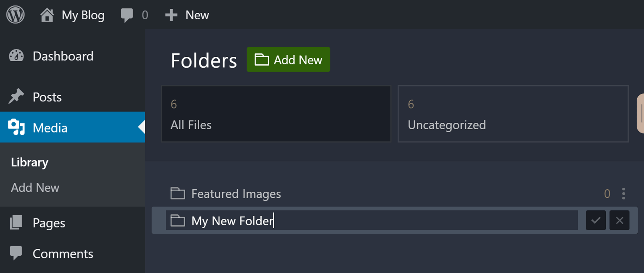This screenshot has width=644, height=273.
Task: Open the My Blog home icon
Action: tap(47, 15)
